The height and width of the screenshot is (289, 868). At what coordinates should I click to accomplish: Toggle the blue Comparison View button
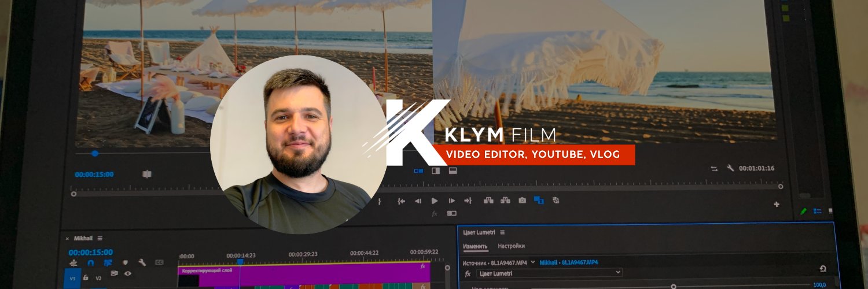[539, 200]
